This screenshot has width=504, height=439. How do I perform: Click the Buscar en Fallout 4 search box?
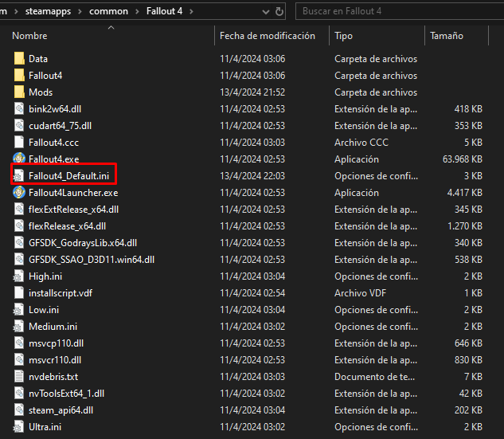[400, 11]
